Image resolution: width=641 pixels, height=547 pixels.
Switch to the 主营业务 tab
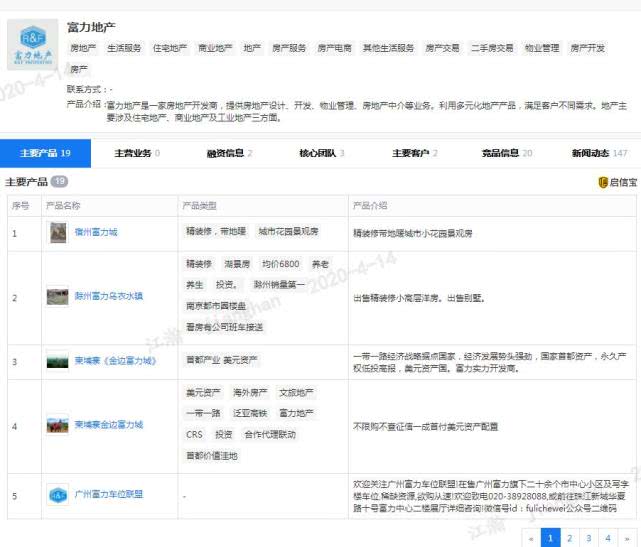137,153
